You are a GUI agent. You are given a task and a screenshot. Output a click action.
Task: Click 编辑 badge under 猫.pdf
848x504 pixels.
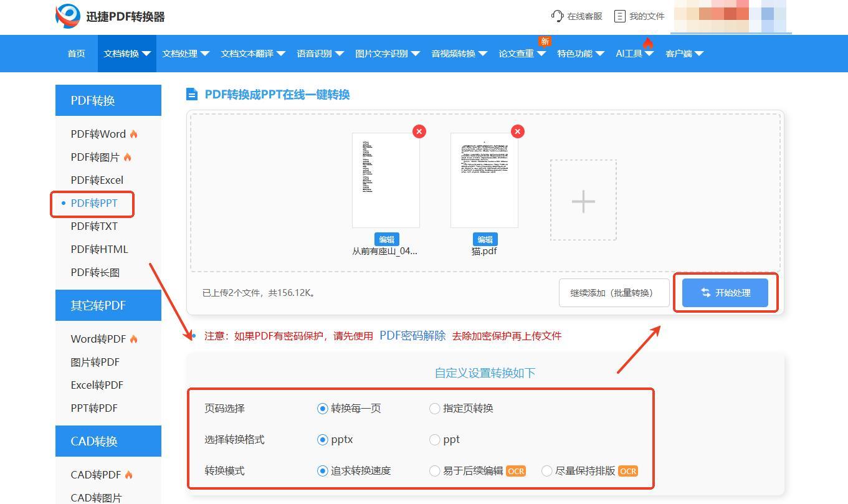[x=485, y=239]
